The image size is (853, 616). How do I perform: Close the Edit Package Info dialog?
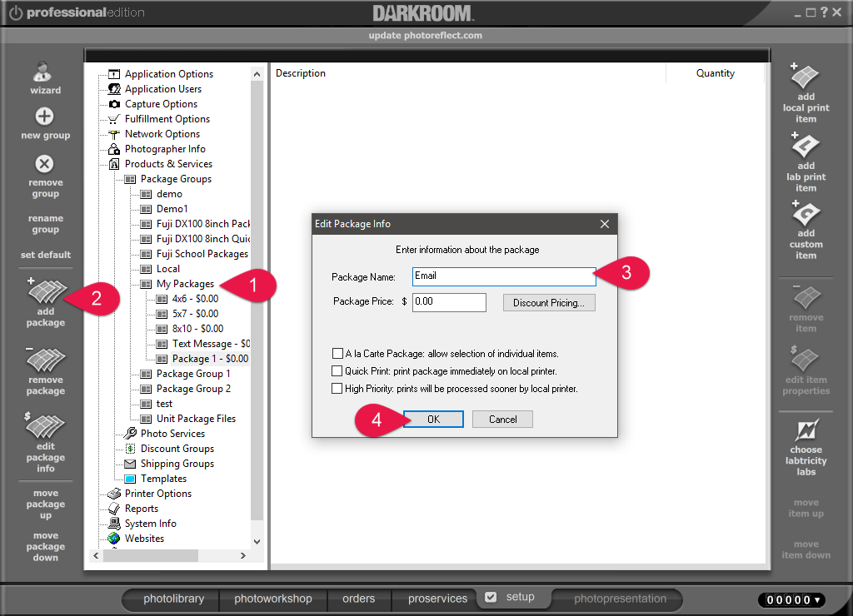(605, 224)
